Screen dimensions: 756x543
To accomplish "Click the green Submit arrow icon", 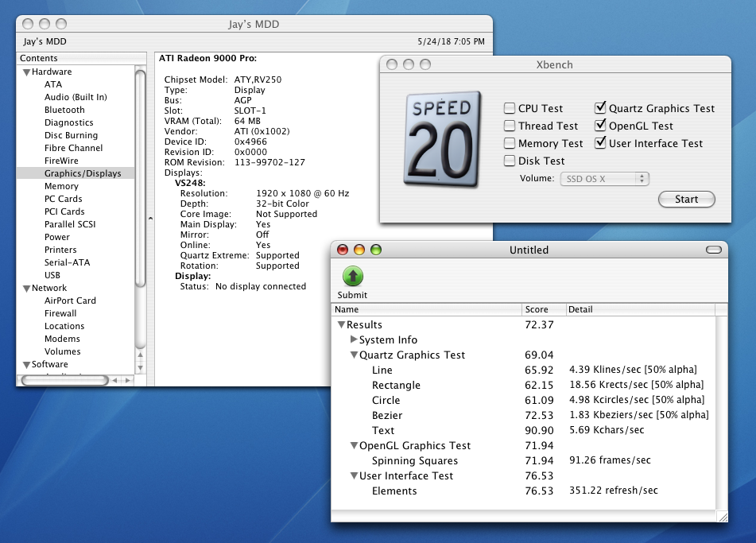I will (352, 277).
